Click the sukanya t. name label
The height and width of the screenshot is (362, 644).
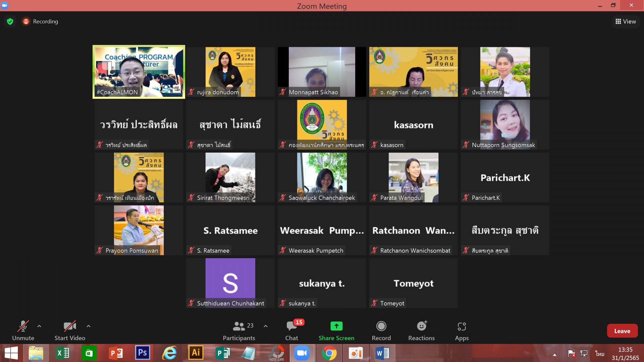[302, 303]
